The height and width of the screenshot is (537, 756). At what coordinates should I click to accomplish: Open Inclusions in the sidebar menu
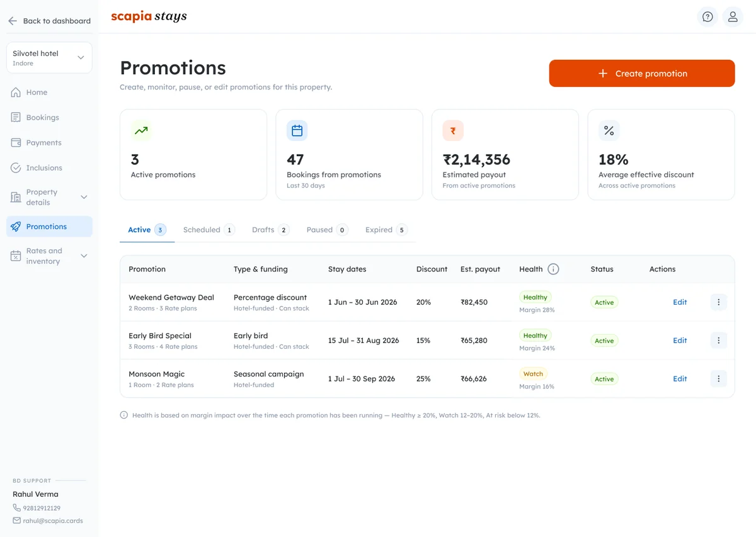pos(49,168)
